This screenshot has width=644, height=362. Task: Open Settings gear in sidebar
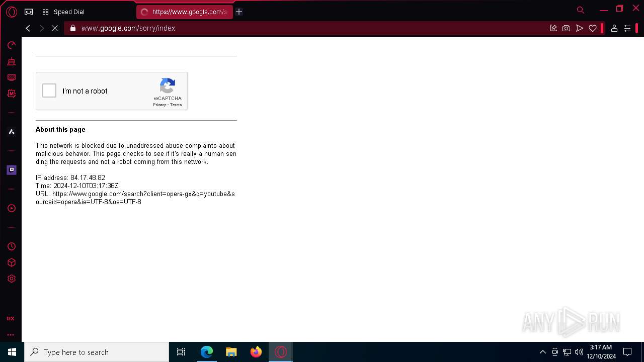coord(11,279)
